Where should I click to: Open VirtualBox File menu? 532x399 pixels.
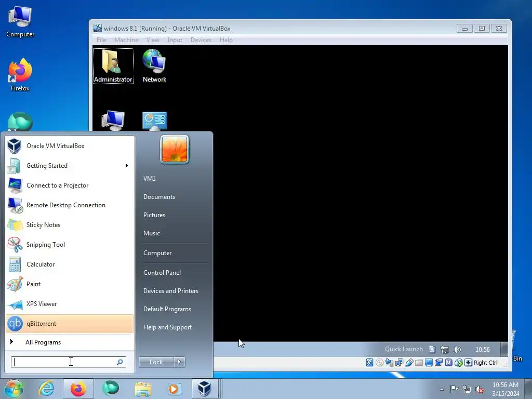[101, 40]
